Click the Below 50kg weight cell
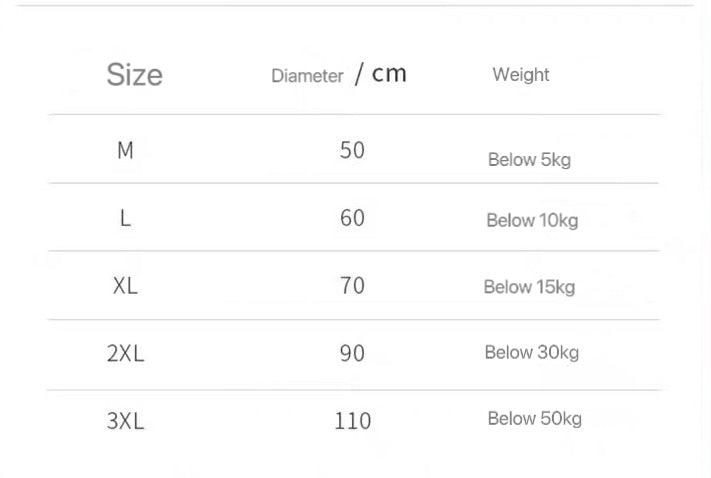This screenshot has height=478, width=711. 534,419
